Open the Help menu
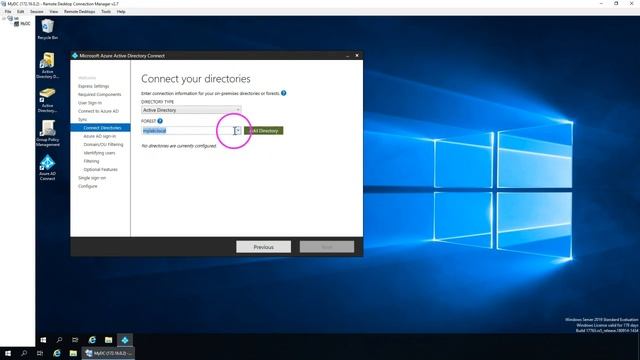 [121, 11]
